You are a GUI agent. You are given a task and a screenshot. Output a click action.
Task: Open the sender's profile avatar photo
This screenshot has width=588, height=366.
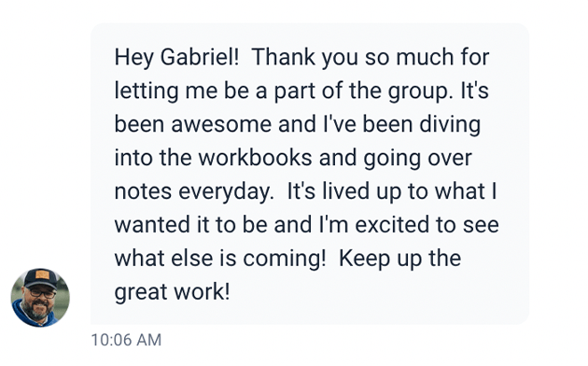[40, 297]
